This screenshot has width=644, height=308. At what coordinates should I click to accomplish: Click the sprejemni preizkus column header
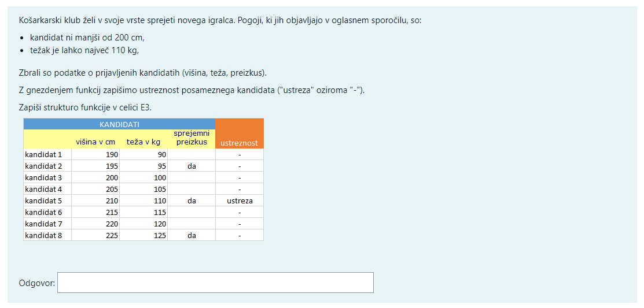pos(192,138)
